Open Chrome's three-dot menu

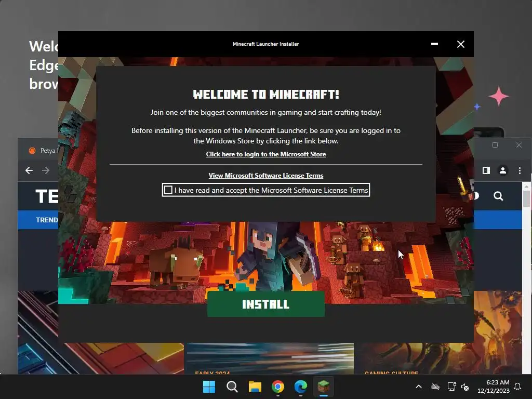click(x=520, y=170)
